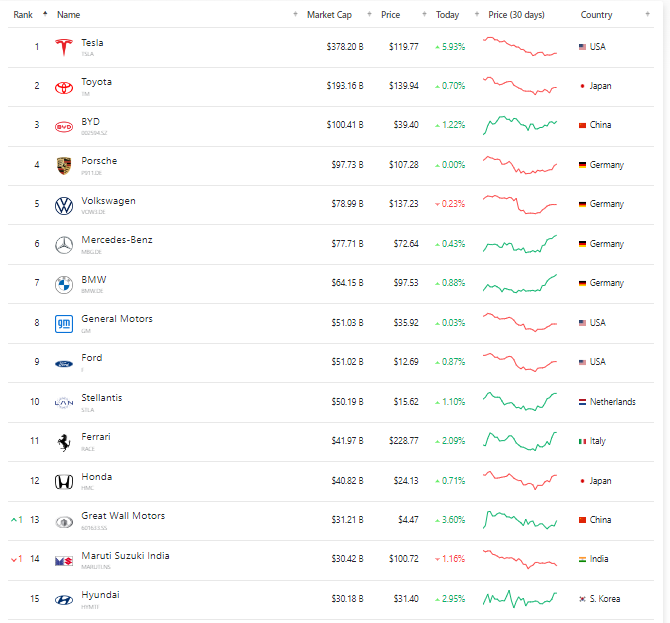Open the Volkswagen company link
This screenshot has width=670, height=623.
tap(109, 201)
